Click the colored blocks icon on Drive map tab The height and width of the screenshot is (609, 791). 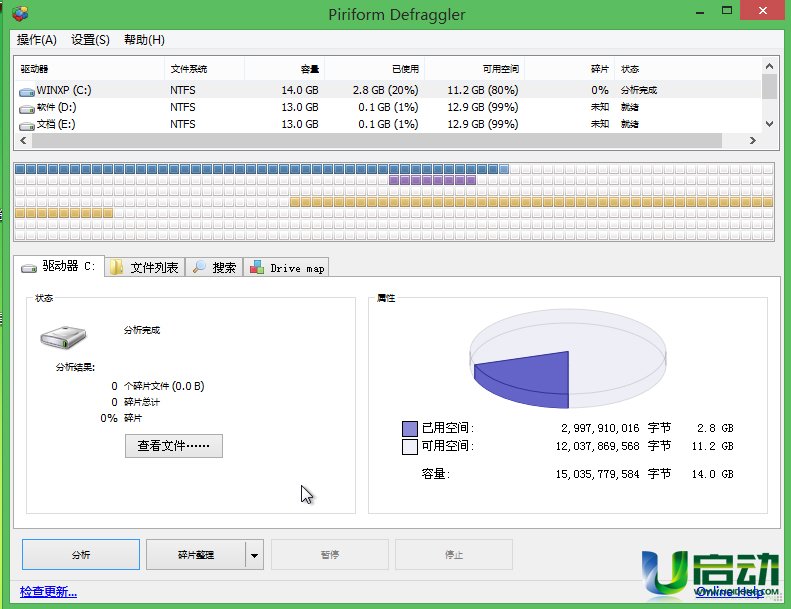[x=257, y=267]
